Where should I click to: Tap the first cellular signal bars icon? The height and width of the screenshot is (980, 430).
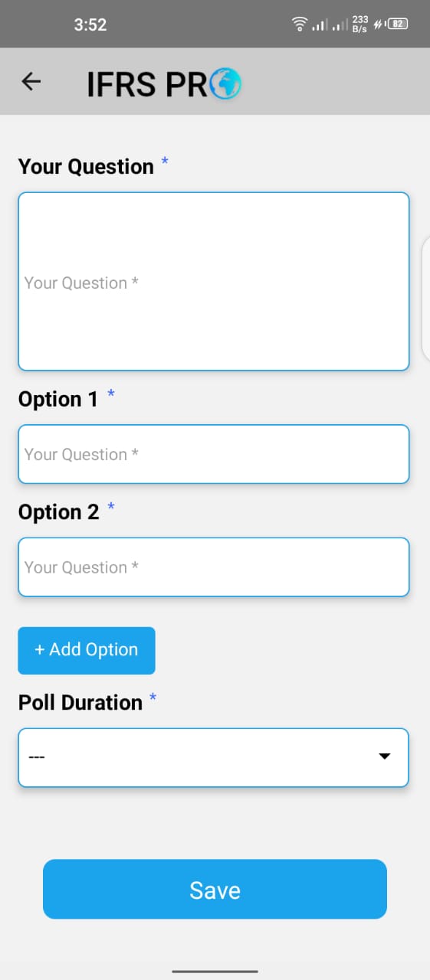click(x=320, y=25)
